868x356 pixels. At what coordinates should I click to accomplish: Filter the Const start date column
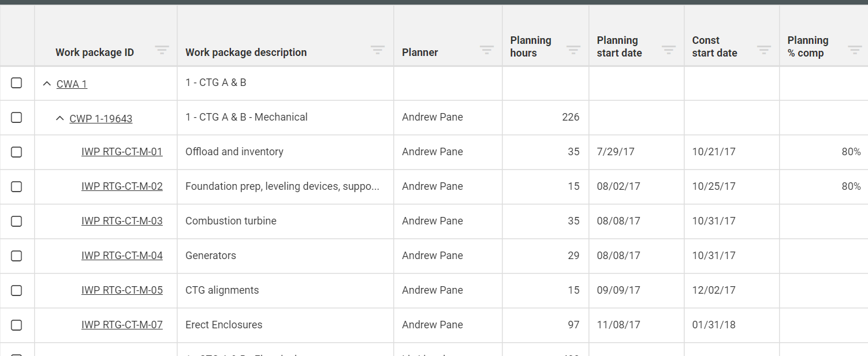click(x=764, y=50)
